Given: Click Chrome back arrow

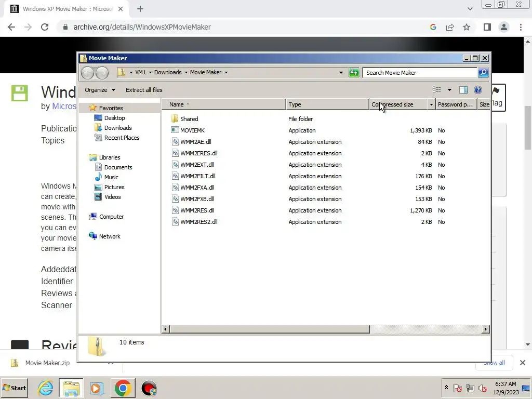Looking at the screenshot, I should pyautogui.click(x=11, y=27).
